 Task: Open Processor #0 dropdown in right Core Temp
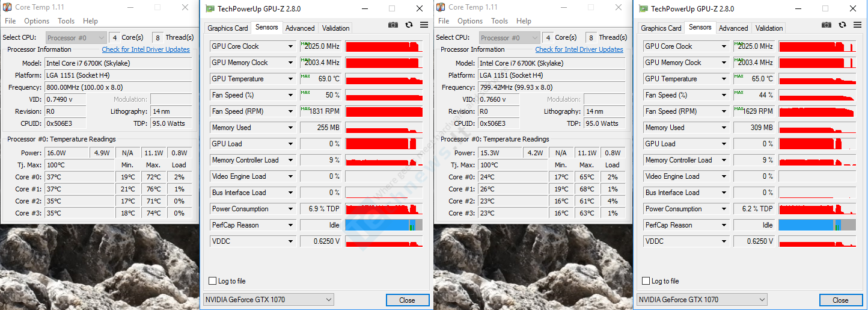510,37
